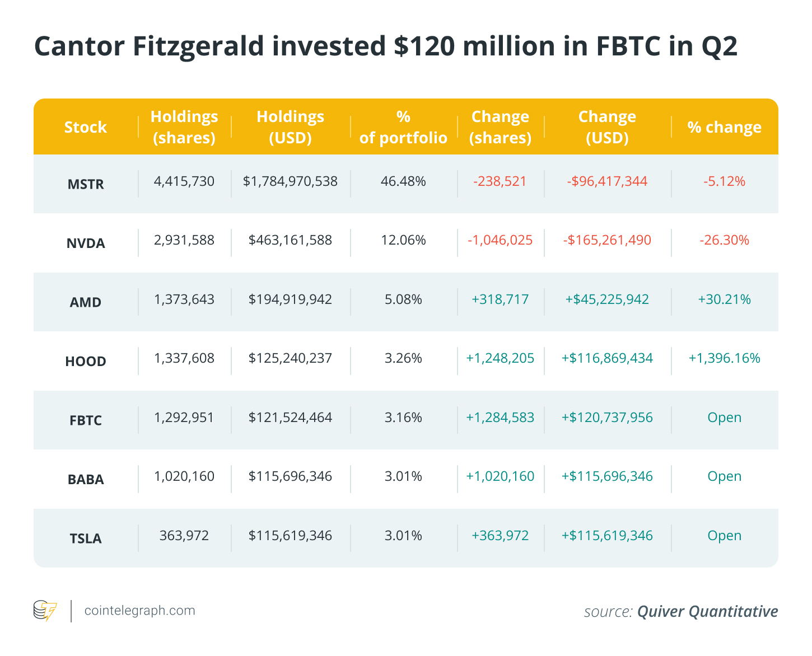Click the Holdings (USD) column header
Viewport: 812px width, 656px height.
tap(290, 127)
